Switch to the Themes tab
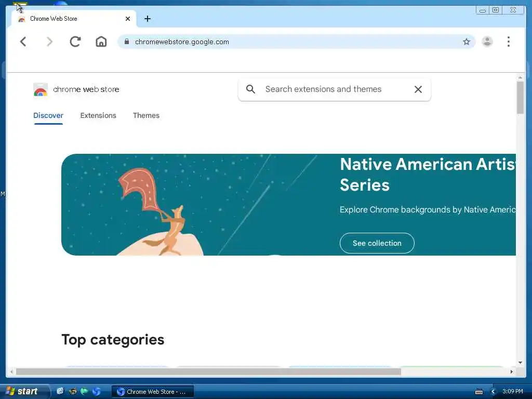The height and width of the screenshot is (399, 532). tap(146, 115)
